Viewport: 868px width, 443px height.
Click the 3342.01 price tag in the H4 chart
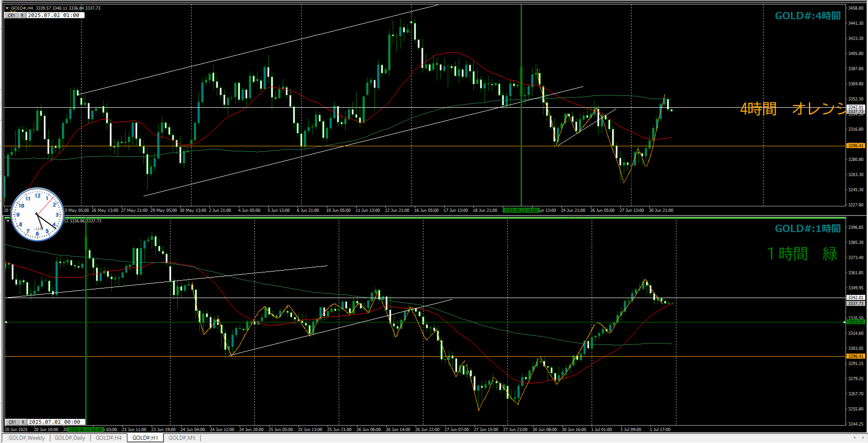[855, 107]
